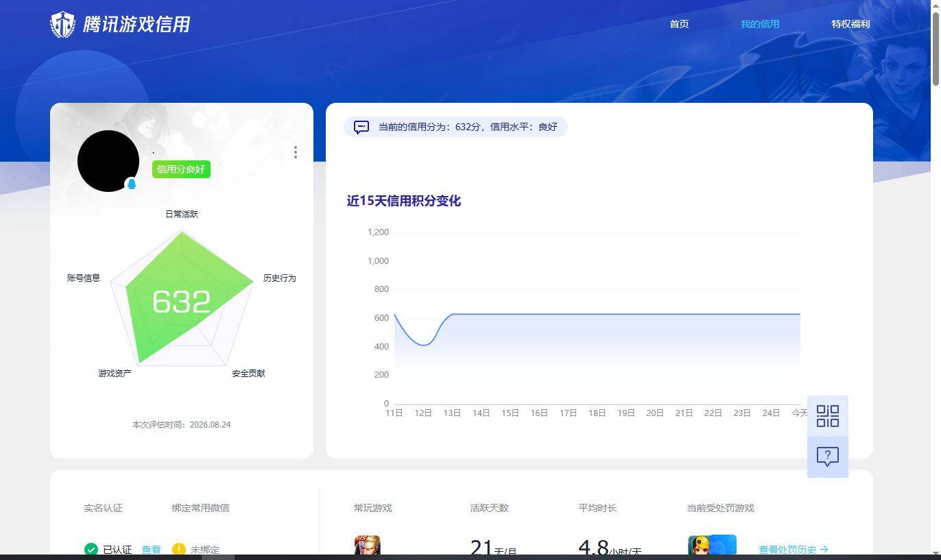
Task: Click the 游戏资产 radar chart label
Action: [x=115, y=374]
